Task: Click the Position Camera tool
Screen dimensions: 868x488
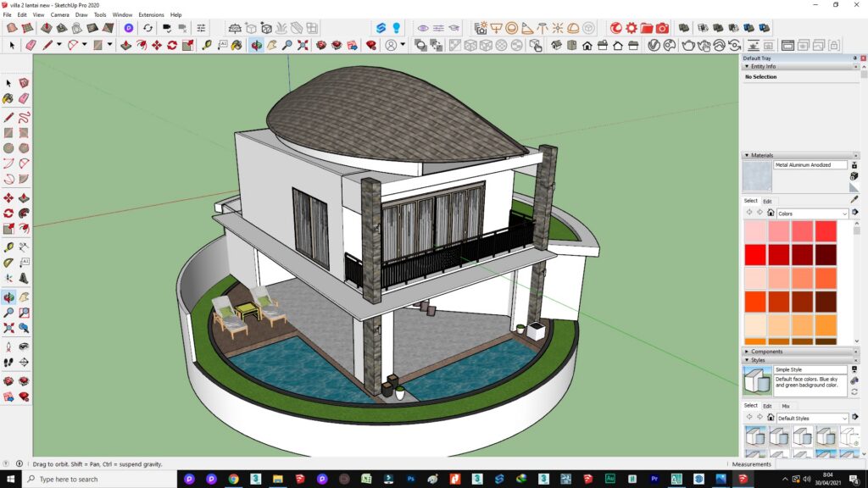Action: (x=8, y=347)
